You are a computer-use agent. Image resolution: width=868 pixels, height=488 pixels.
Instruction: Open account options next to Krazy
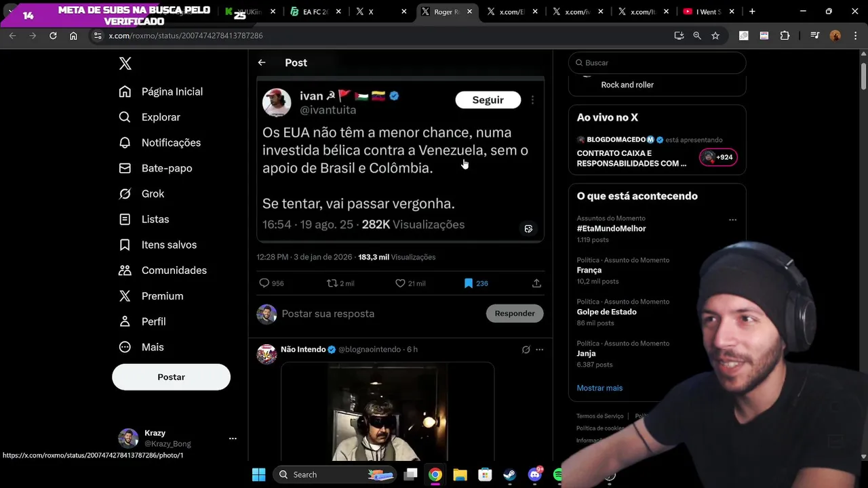[x=233, y=439]
